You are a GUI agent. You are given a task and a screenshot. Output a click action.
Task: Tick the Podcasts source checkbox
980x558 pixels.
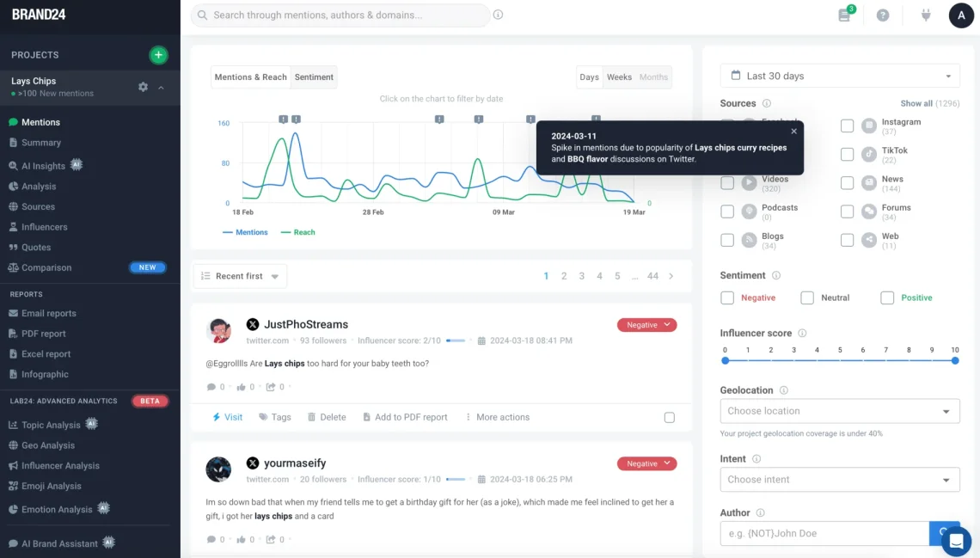[727, 212]
